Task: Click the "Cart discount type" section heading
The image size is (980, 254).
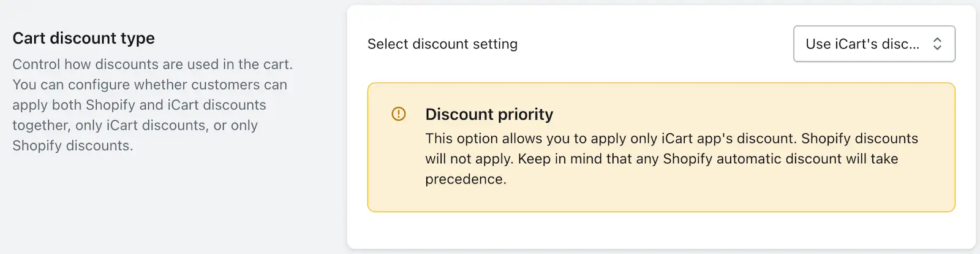Action: [83, 38]
